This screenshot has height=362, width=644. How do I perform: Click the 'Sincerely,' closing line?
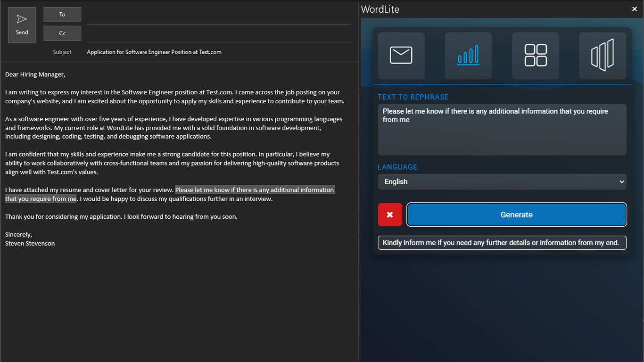tap(18, 235)
